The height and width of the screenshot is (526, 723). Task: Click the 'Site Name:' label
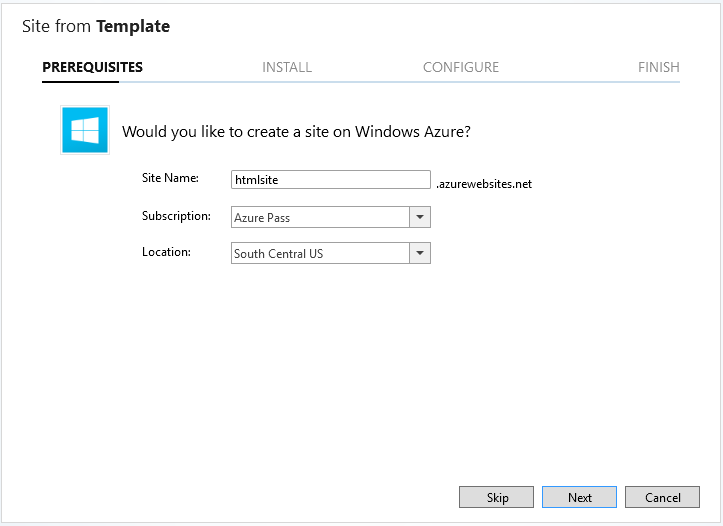(x=171, y=178)
